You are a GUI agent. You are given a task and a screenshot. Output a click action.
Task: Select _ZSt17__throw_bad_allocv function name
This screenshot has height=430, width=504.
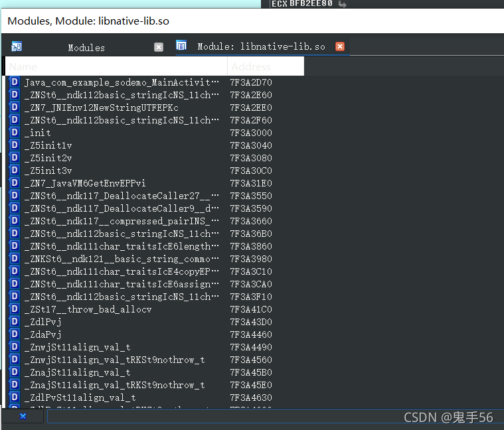tap(88, 309)
